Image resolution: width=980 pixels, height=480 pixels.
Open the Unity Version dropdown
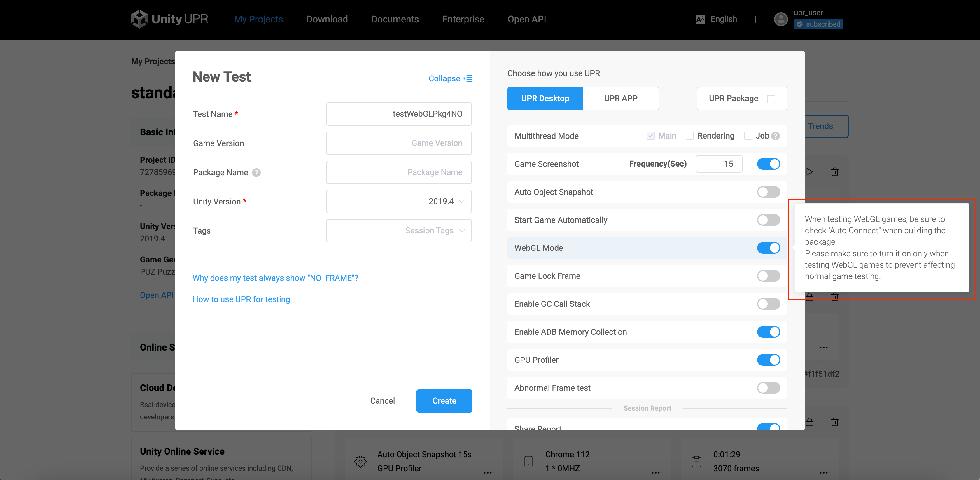point(399,202)
